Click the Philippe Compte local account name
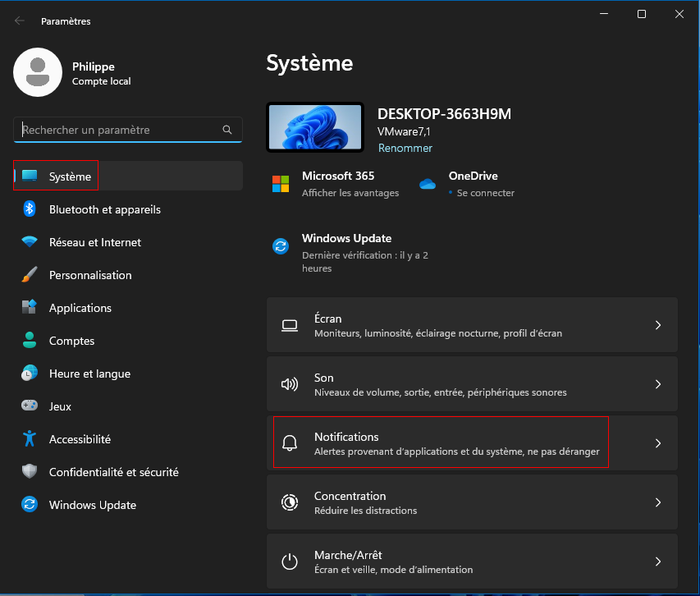The height and width of the screenshot is (596, 700). pos(101,73)
